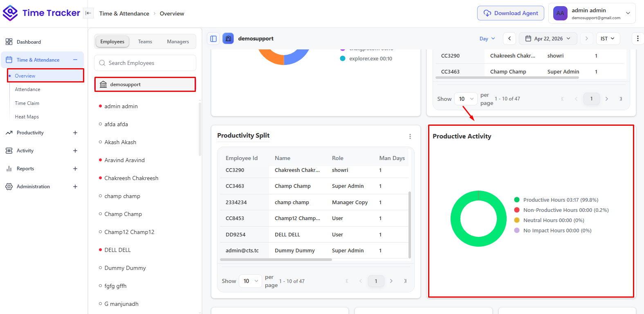
Task: Expand the Productivity menu plus sign
Action: [75, 133]
